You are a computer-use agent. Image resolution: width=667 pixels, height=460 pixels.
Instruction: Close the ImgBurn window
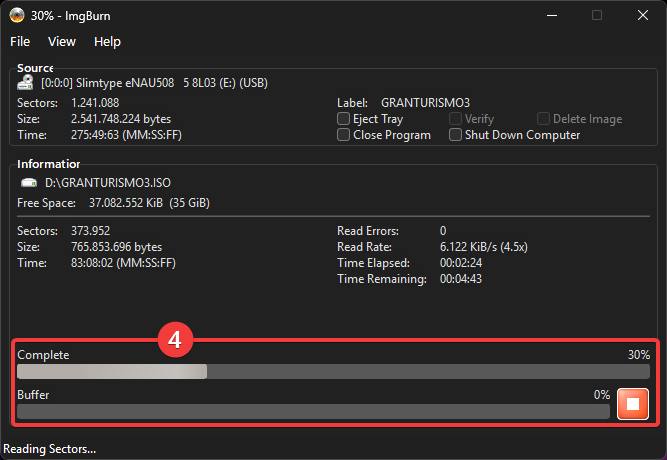pyautogui.click(x=643, y=15)
